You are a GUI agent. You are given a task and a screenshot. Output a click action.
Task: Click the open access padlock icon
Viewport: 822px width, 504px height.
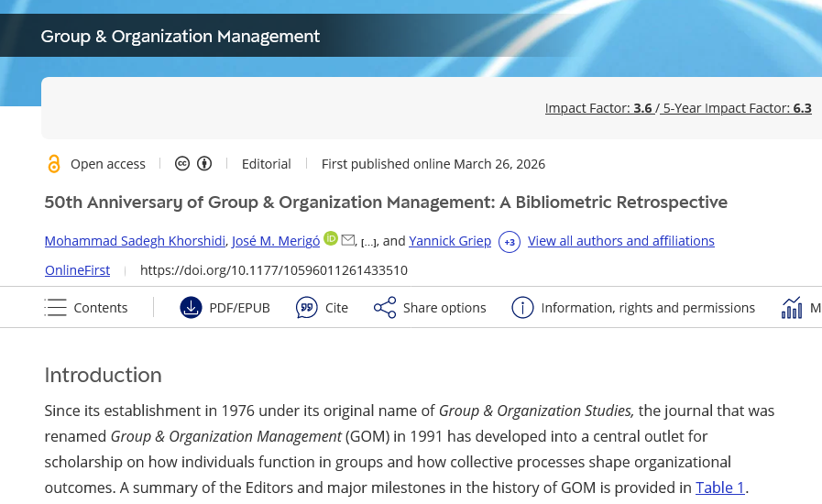click(54, 164)
